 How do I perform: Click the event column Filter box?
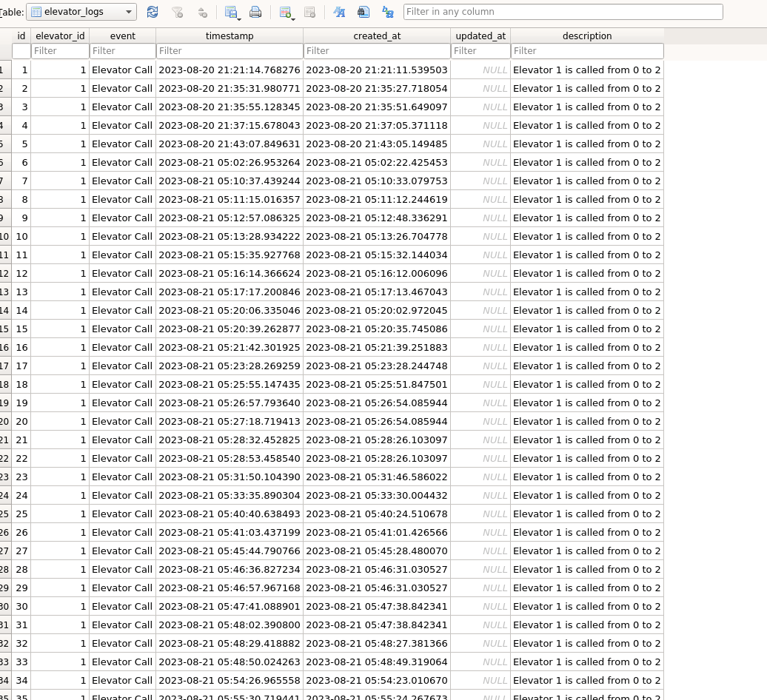coord(122,50)
